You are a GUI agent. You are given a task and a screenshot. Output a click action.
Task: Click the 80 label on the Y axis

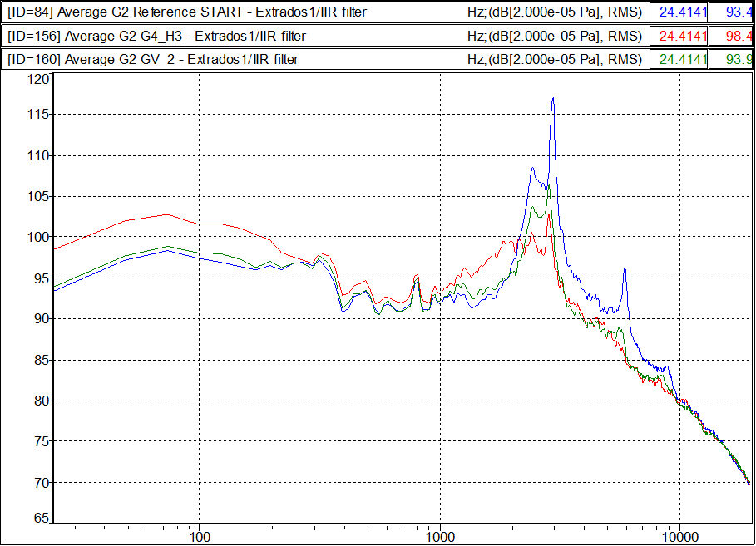(41, 401)
